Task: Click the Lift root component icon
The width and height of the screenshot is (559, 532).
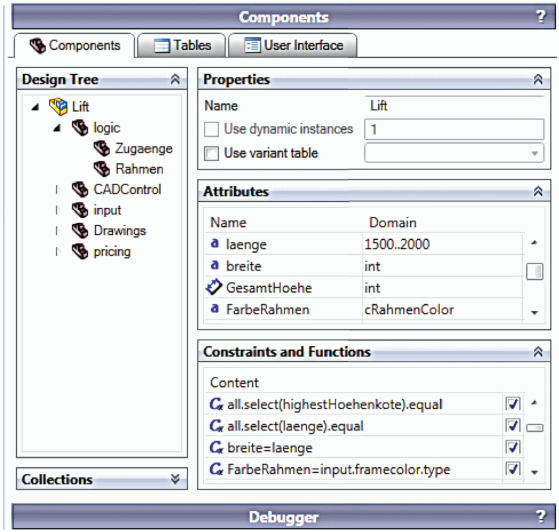Action: 58,106
